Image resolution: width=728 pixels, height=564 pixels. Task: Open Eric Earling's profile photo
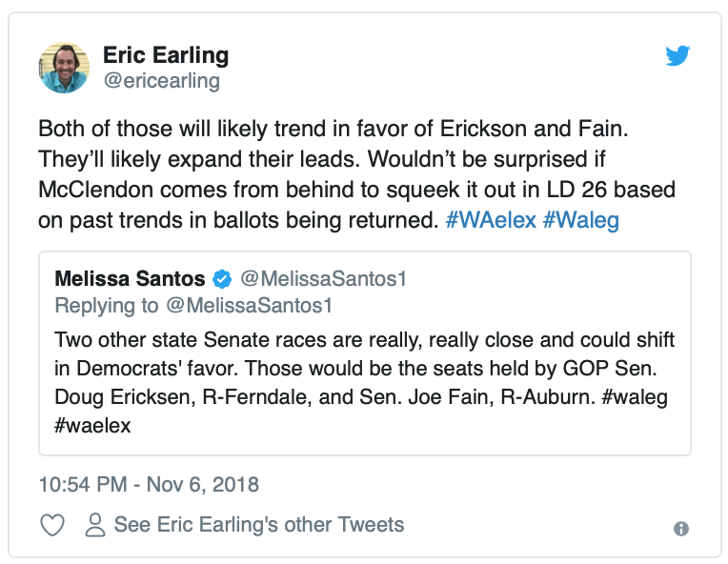64,68
